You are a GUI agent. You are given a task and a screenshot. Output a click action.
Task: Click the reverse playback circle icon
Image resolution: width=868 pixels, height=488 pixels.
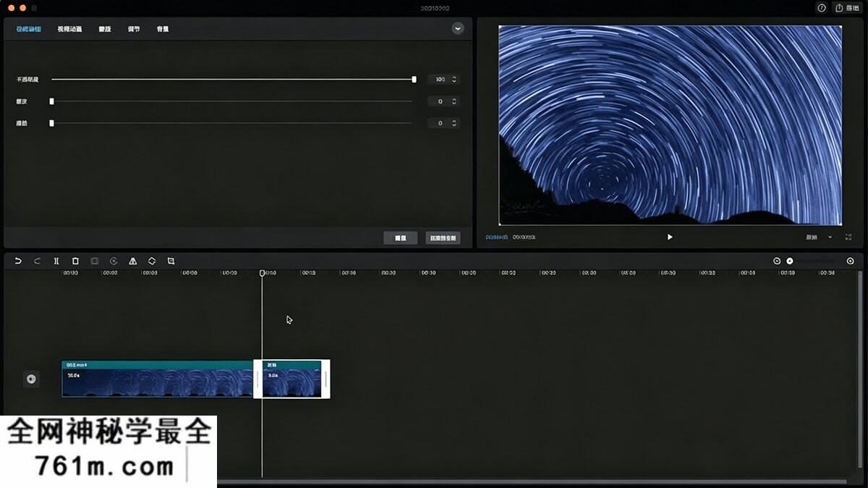tap(114, 261)
